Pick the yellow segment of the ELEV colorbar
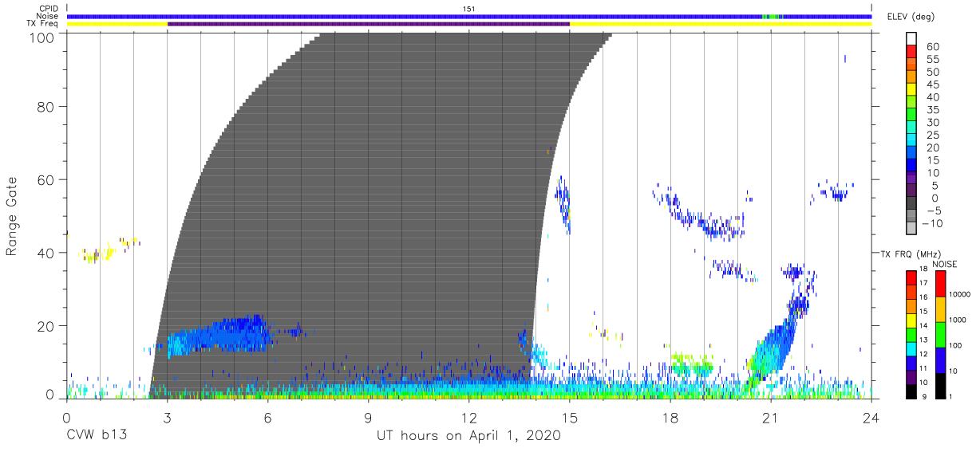980x452 pixels. pos(912,90)
